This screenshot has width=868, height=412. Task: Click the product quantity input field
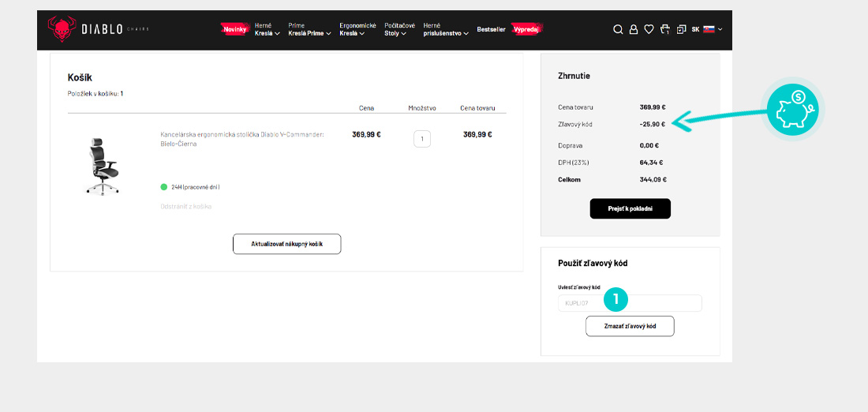tap(422, 139)
